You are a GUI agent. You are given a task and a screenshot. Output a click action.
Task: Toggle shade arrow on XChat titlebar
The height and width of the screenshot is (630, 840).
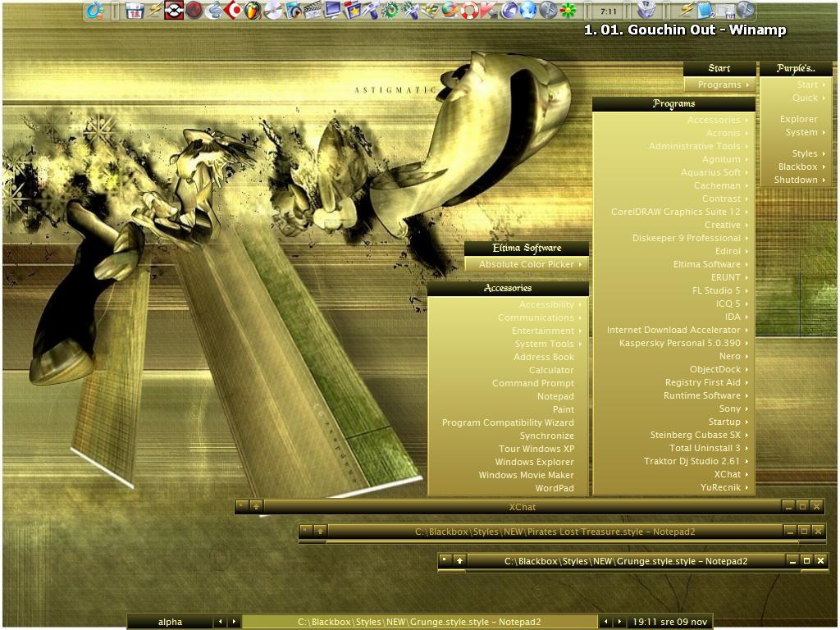point(256,505)
